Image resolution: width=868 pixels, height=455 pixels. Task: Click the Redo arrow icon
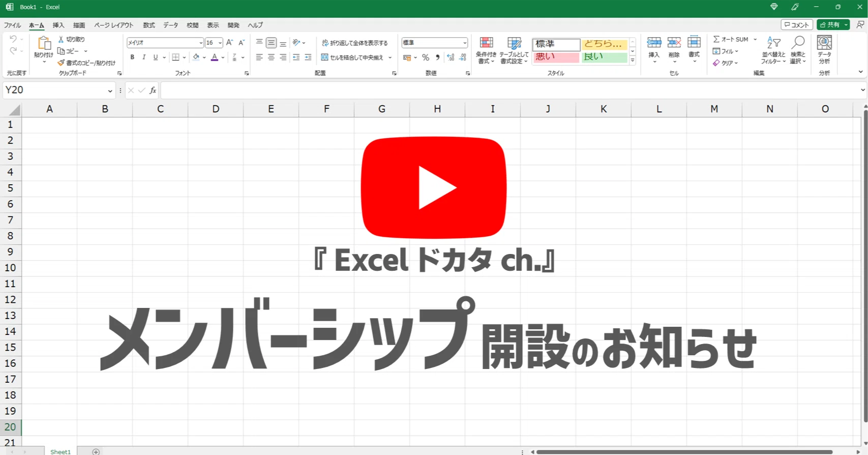tap(13, 50)
